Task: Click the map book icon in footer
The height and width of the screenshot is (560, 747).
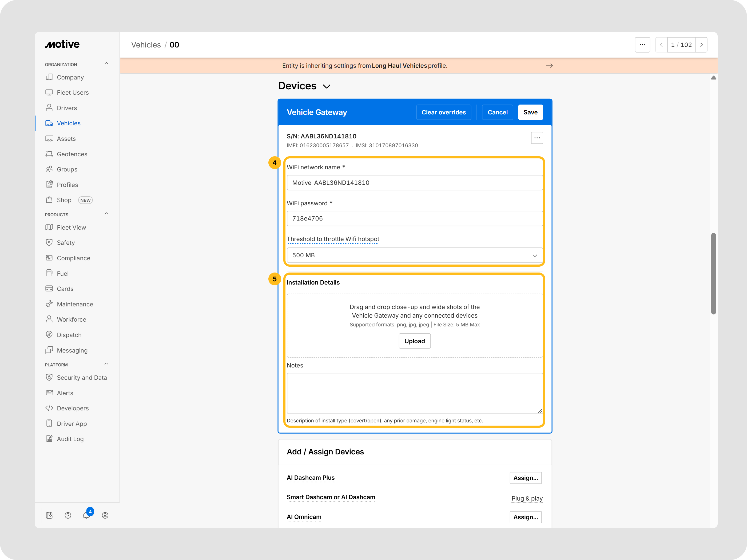Action: pos(49,515)
